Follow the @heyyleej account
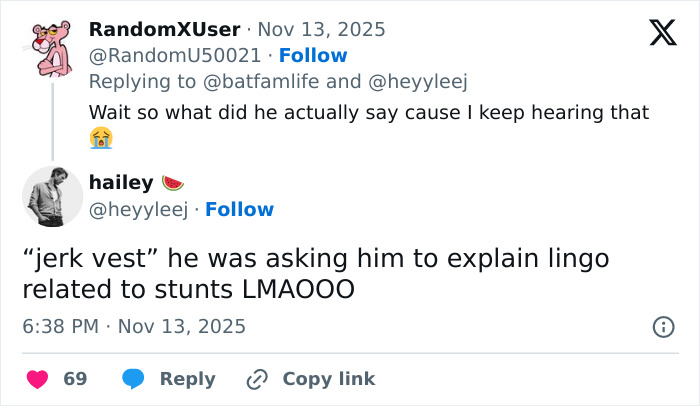Screen dimensions: 700x406 point(239,209)
